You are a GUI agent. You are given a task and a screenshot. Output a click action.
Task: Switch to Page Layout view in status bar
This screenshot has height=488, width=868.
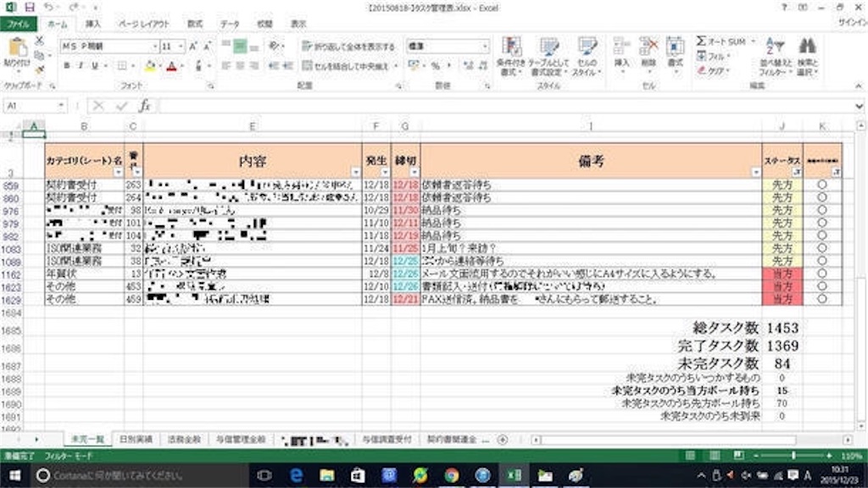715,455
